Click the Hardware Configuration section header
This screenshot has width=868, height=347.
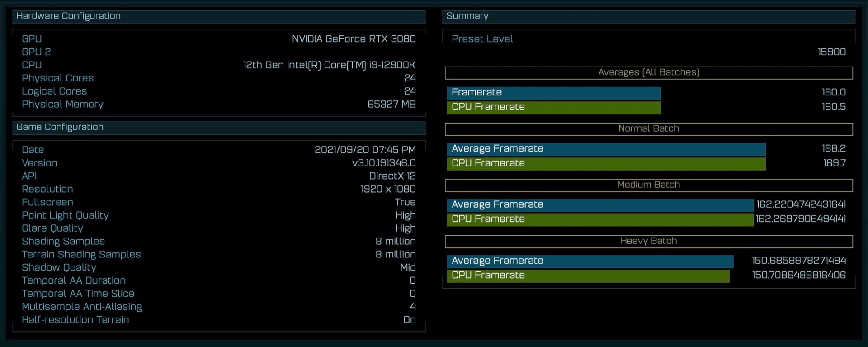(x=68, y=16)
